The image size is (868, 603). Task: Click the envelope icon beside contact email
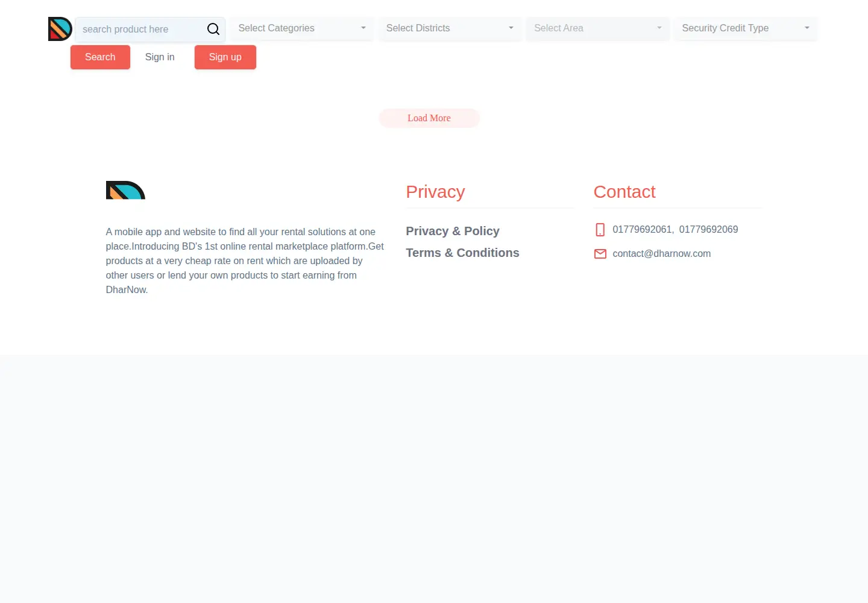click(x=600, y=254)
